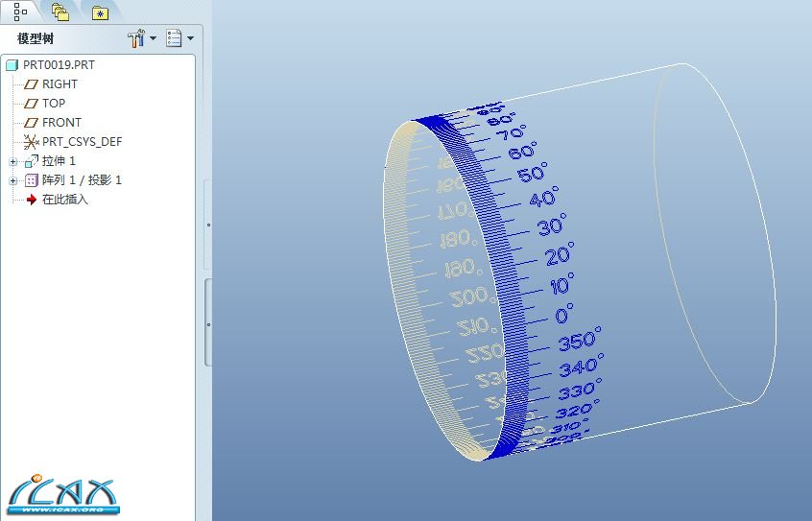
Task: Pick the FRONT datum plane in the tree
Action: (61, 123)
